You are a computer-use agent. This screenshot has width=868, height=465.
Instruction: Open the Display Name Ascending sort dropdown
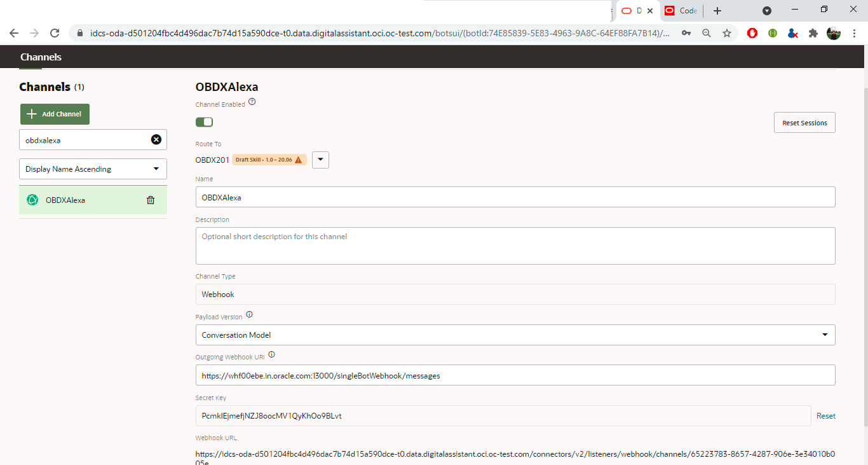click(93, 169)
